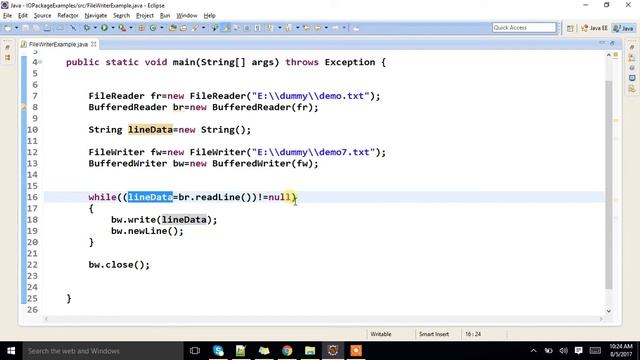Click the Writable status bar entry

click(x=381, y=334)
